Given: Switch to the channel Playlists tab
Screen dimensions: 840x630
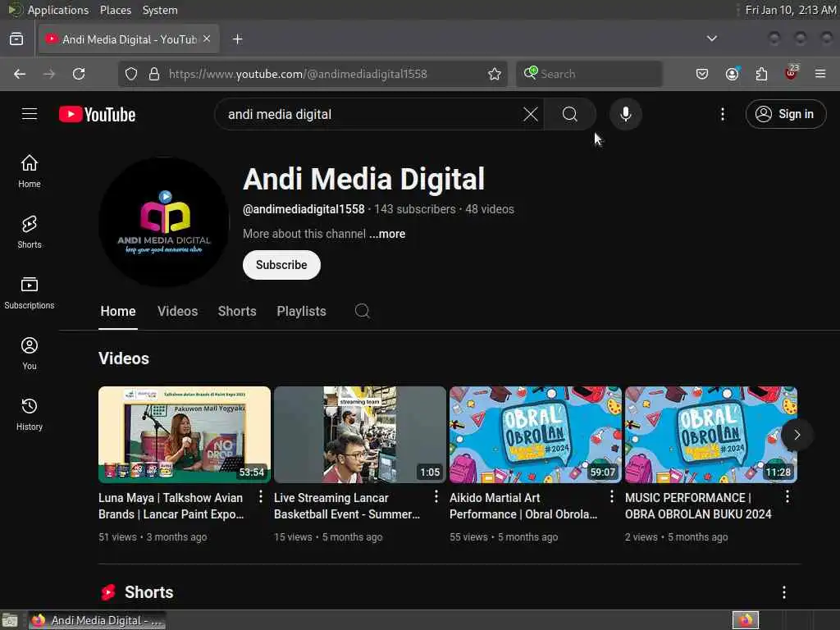Looking at the screenshot, I should [x=301, y=311].
